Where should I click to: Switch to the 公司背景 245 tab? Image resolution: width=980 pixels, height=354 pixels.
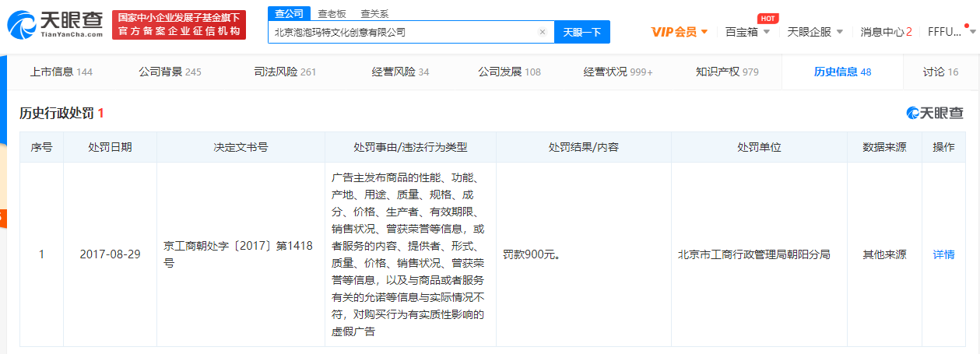[x=170, y=72]
